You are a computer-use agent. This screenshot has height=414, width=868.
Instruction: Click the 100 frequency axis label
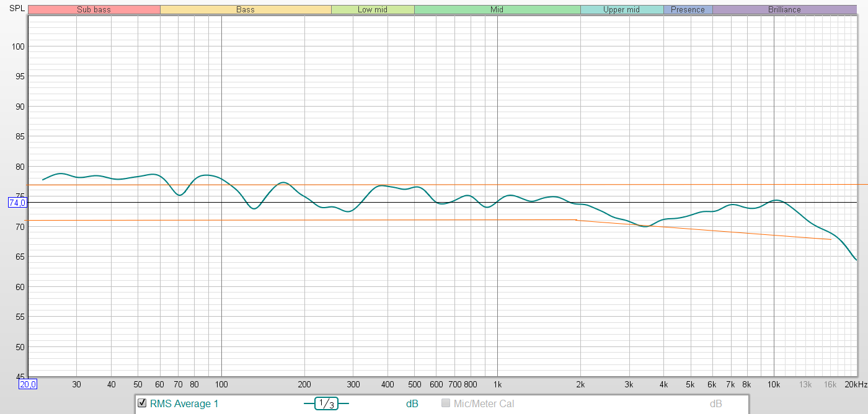pos(221,384)
